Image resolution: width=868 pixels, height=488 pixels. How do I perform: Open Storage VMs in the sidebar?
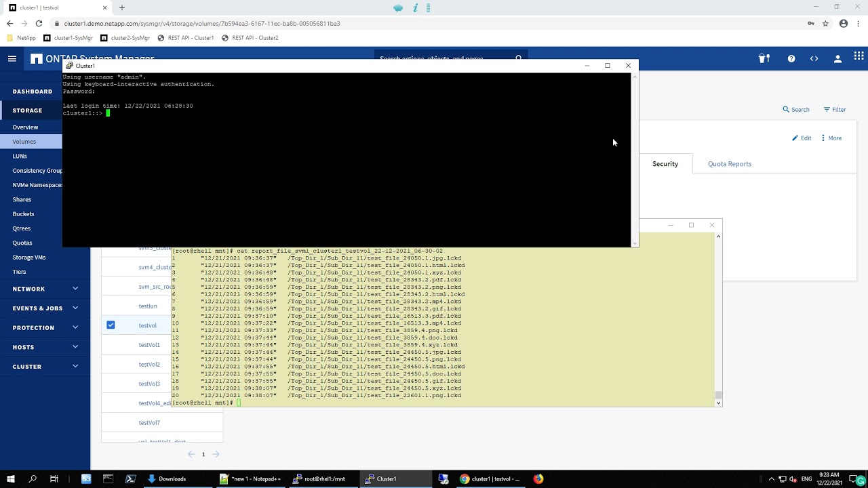point(29,258)
